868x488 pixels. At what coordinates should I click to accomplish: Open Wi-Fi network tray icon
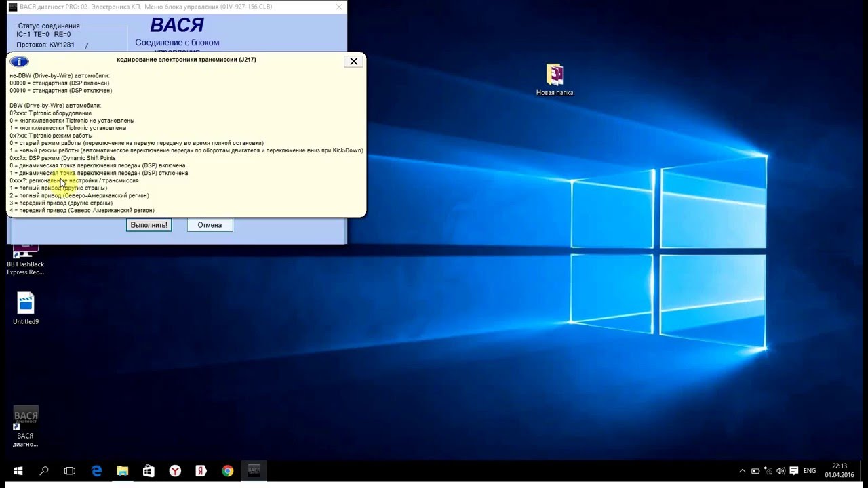pyautogui.click(x=768, y=471)
